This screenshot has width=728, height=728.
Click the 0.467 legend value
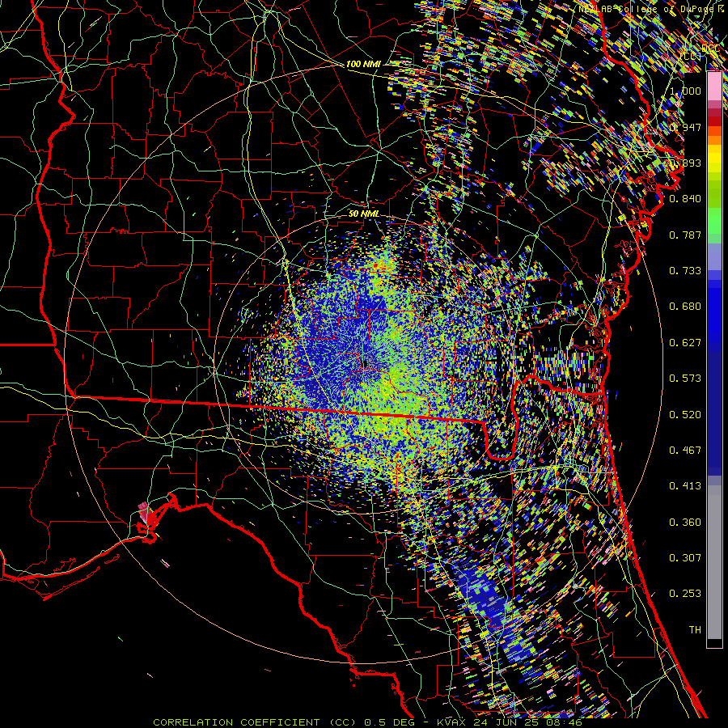685,451
